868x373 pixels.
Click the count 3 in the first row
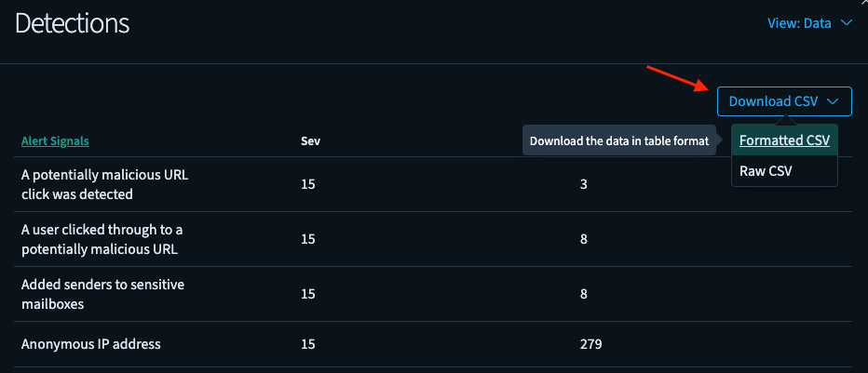(584, 184)
